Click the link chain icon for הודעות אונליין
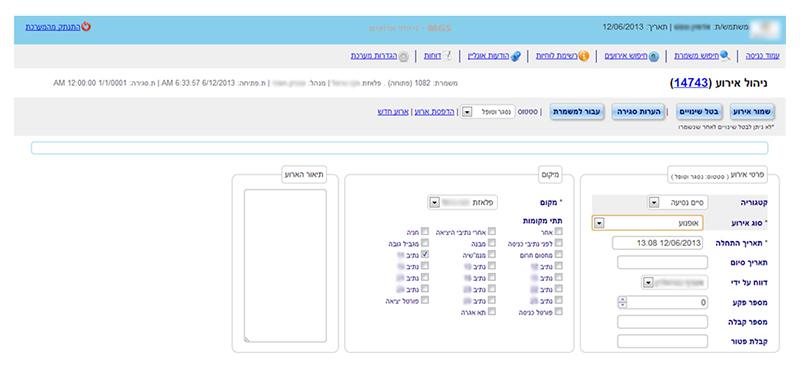Viewport: 800px width, 377px height. click(x=515, y=56)
